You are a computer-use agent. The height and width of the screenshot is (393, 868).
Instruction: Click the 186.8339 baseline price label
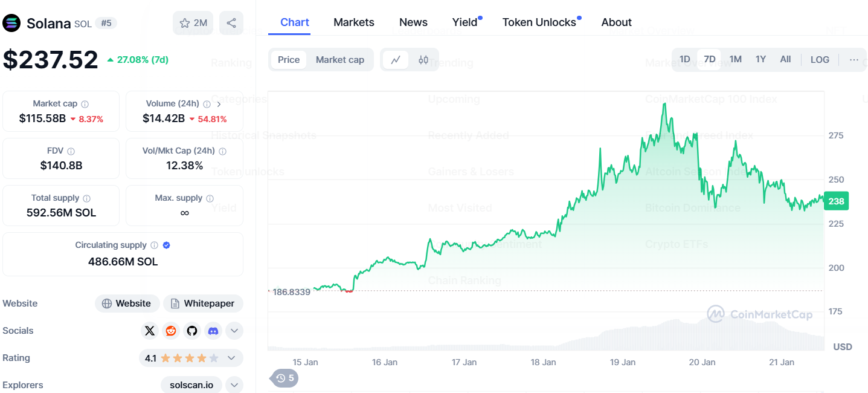coord(292,292)
